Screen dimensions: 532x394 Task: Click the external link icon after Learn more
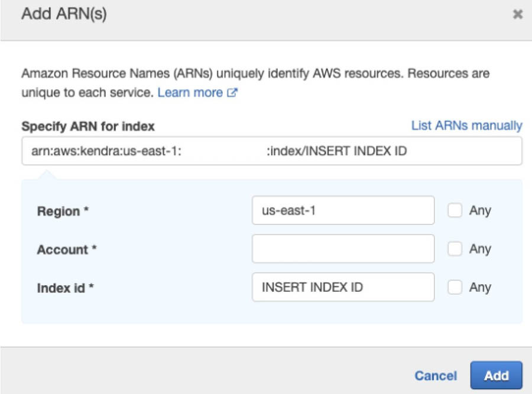[x=232, y=93]
